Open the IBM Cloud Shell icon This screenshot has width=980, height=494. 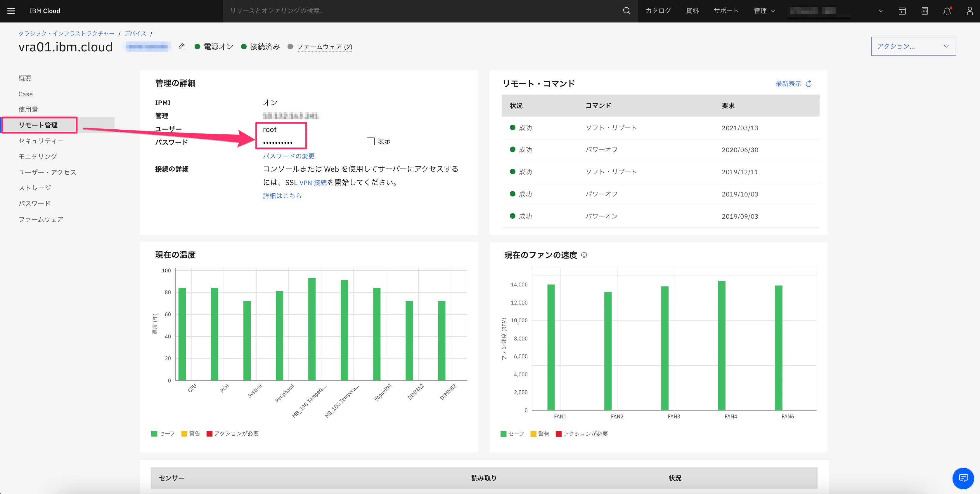902,11
